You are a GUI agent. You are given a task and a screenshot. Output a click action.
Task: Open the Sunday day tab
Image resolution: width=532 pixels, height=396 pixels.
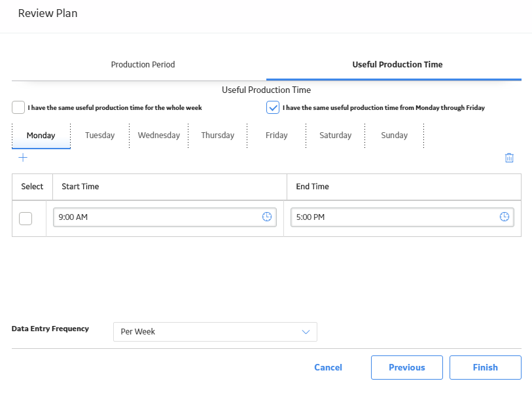394,135
